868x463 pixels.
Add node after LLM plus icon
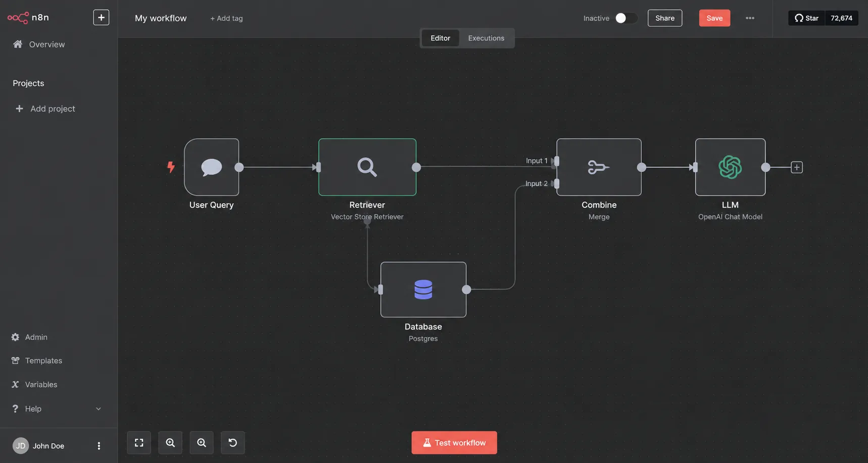tap(797, 167)
